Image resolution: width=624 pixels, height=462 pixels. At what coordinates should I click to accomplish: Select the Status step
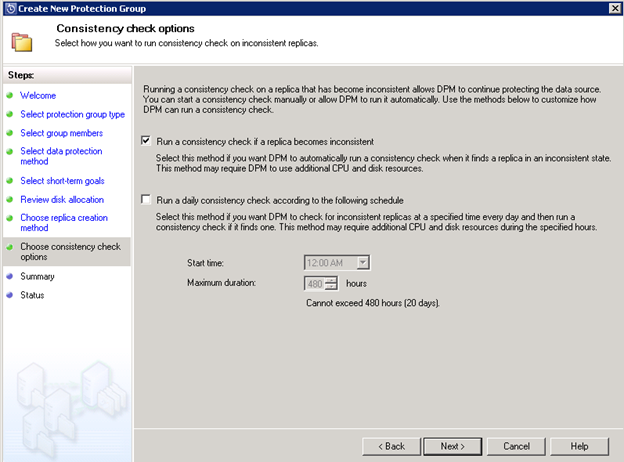pos(32,295)
